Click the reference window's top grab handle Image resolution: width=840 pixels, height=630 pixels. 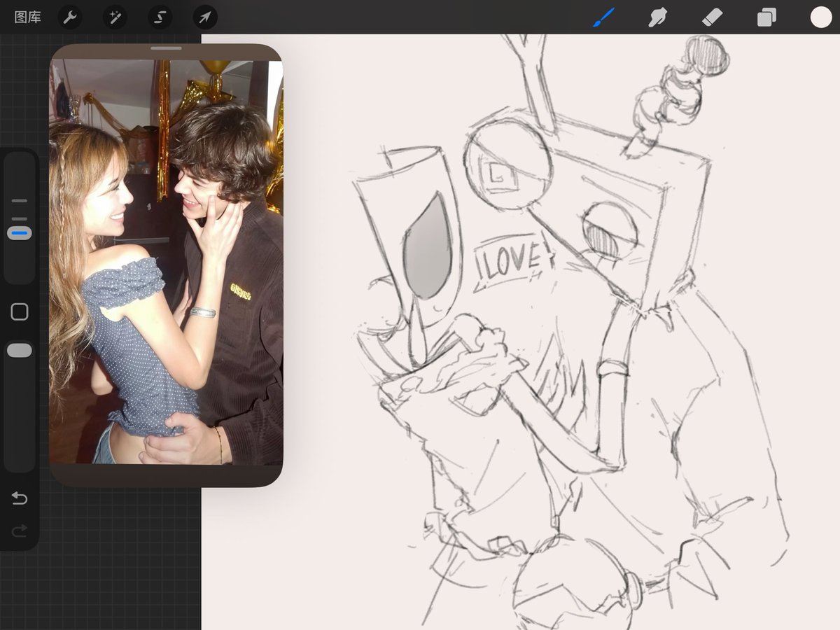pyautogui.click(x=166, y=48)
